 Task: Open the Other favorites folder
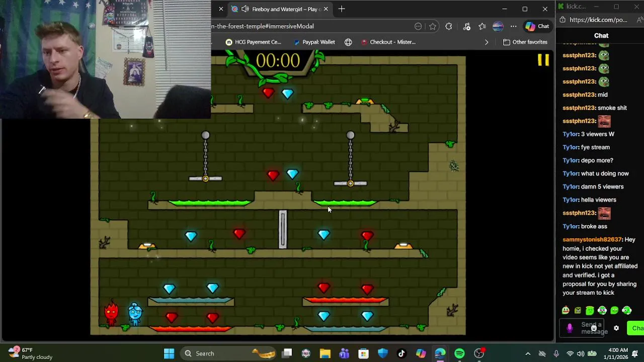[525, 42]
